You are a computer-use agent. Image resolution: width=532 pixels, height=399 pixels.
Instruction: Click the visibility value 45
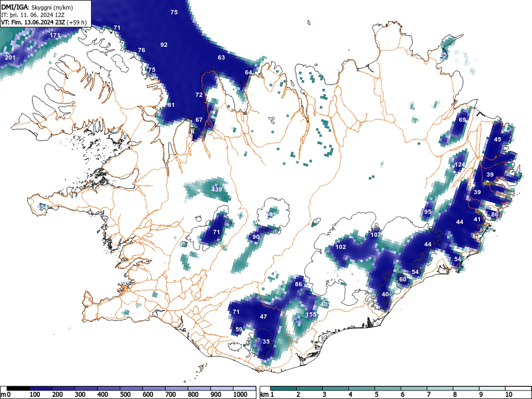click(x=497, y=139)
